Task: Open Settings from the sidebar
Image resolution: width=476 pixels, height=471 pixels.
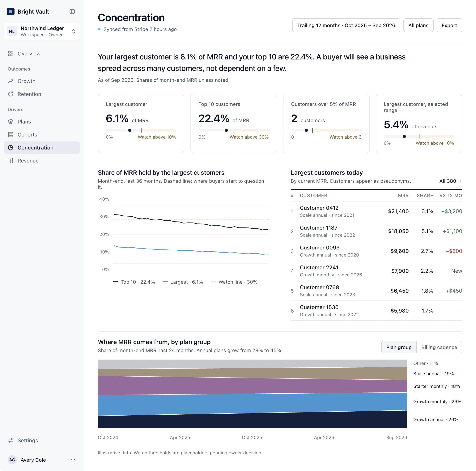Action: click(42, 440)
